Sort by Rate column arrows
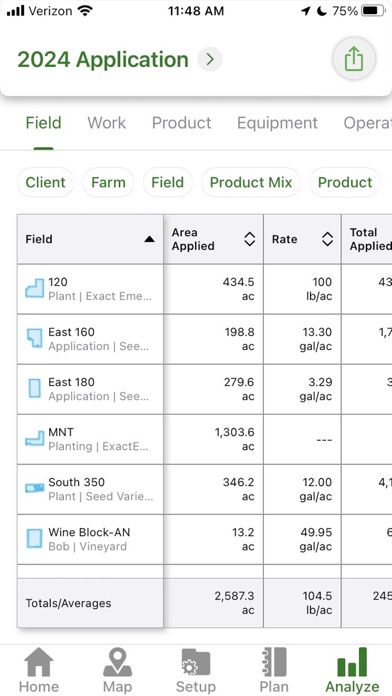Screen dimensions: 392x696 327,239
